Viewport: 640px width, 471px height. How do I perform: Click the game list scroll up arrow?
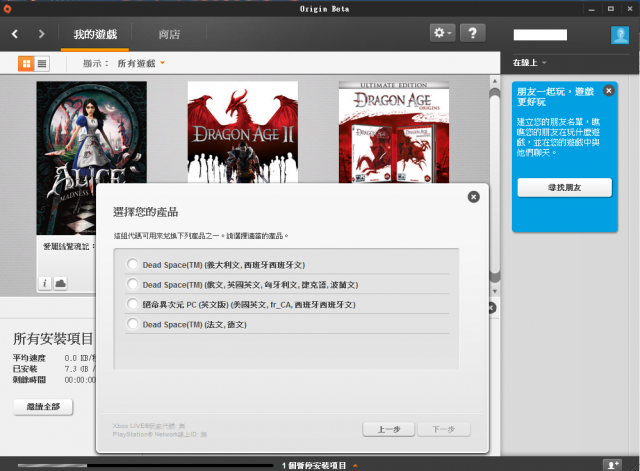(495, 81)
